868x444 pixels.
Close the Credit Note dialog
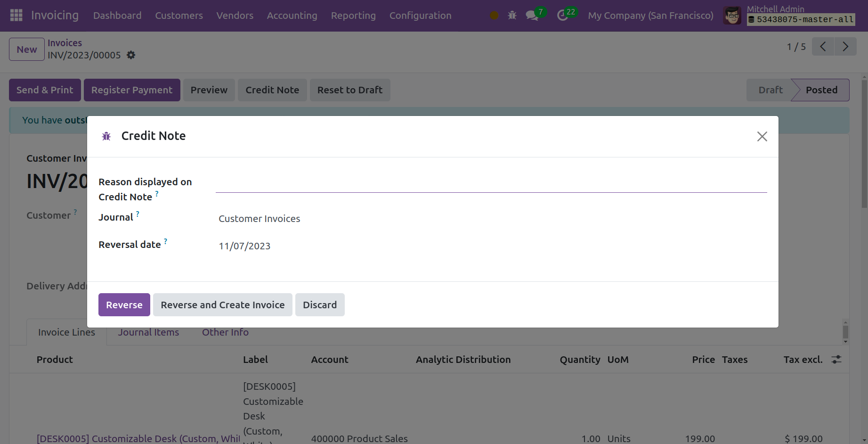click(x=762, y=136)
